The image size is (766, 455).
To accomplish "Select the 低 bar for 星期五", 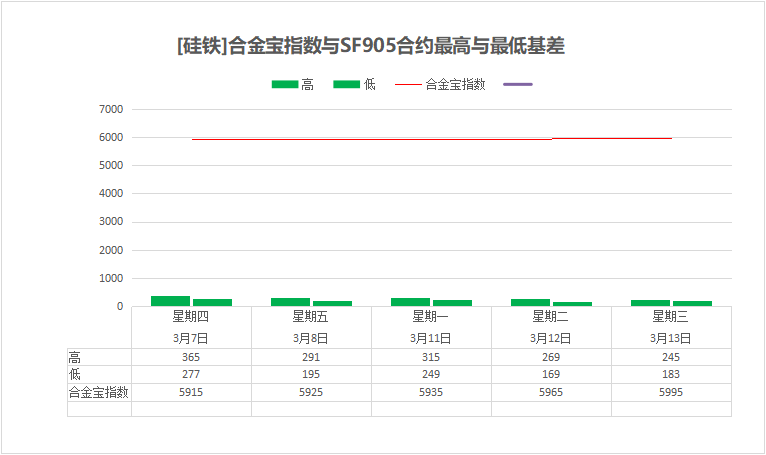I will click(332, 303).
